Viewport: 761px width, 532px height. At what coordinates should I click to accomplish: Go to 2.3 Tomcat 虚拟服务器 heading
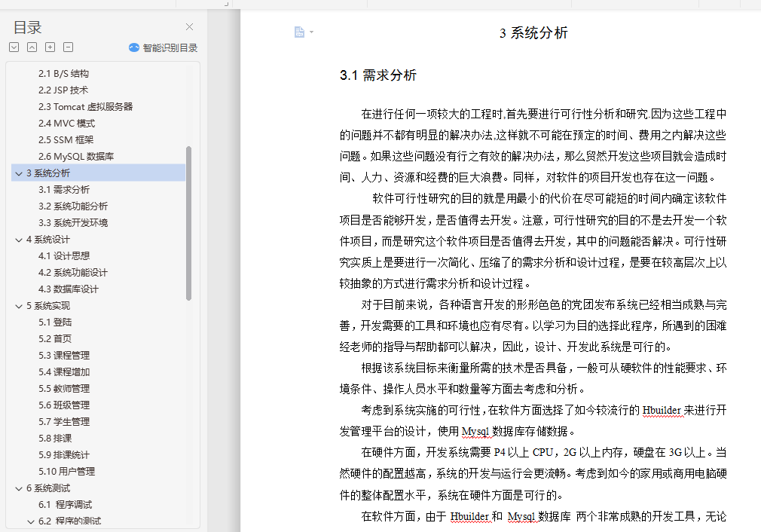85,107
